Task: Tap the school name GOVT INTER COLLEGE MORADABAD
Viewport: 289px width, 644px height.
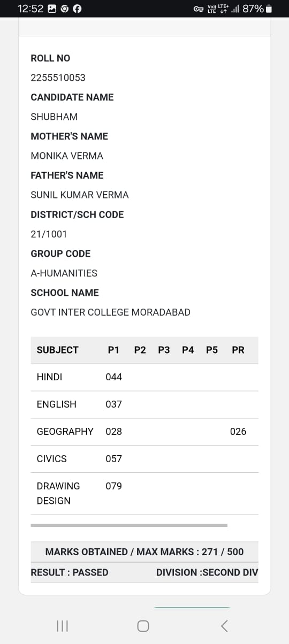Action: coord(110,312)
